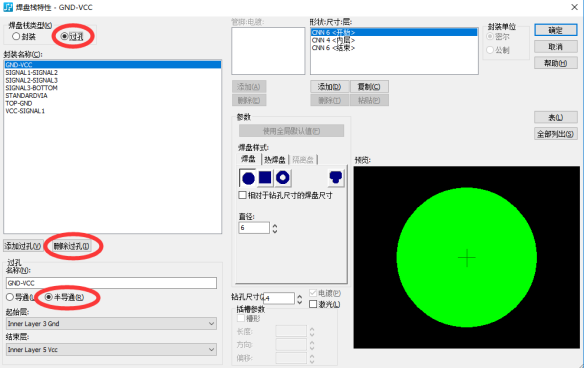The image size is (585, 368).
Task: Select VCC-SIGNAL1 in the name list
Action: (x=112, y=111)
